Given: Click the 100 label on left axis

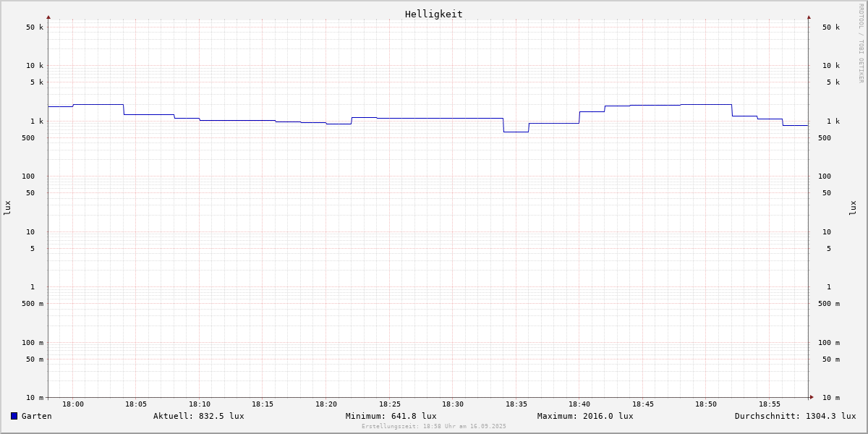Looking at the screenshot, I should (x=28, y=176).
